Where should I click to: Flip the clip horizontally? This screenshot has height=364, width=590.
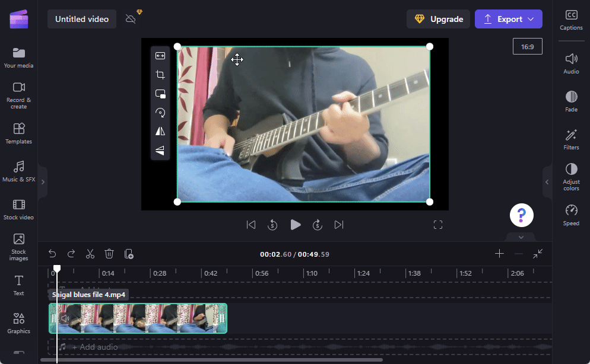160,131
